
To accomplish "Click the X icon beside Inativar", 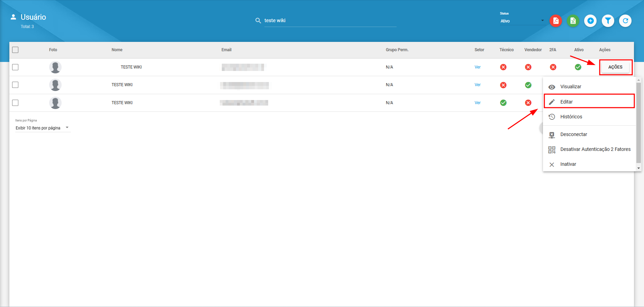I will click(x=552, y=164).
